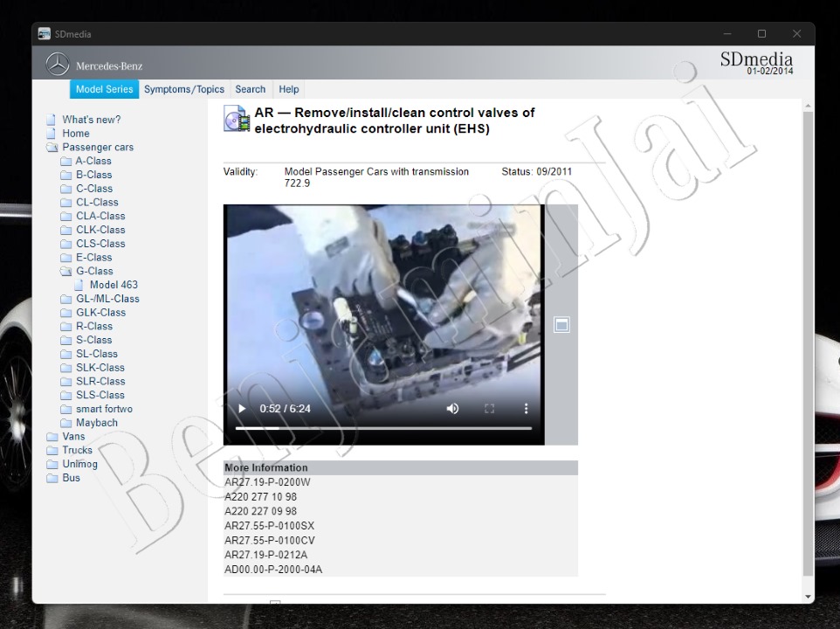Open reference AR27.19-P-0212A
Viewport: 840px width, 629px height.
(x=266, y=555)
